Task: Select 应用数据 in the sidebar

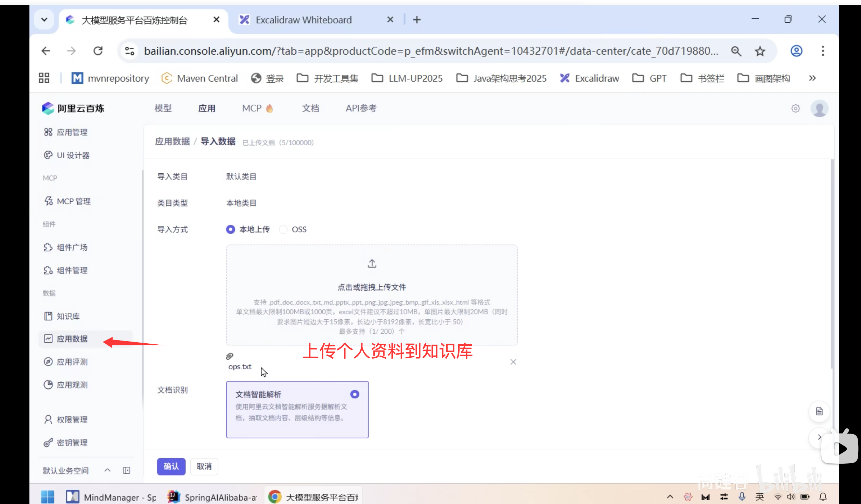Action: 72,339
